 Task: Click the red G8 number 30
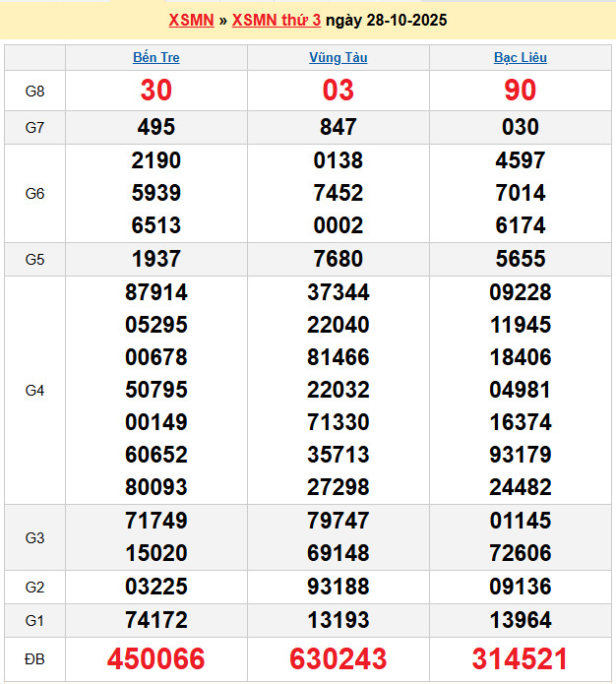tap(155, 91)
